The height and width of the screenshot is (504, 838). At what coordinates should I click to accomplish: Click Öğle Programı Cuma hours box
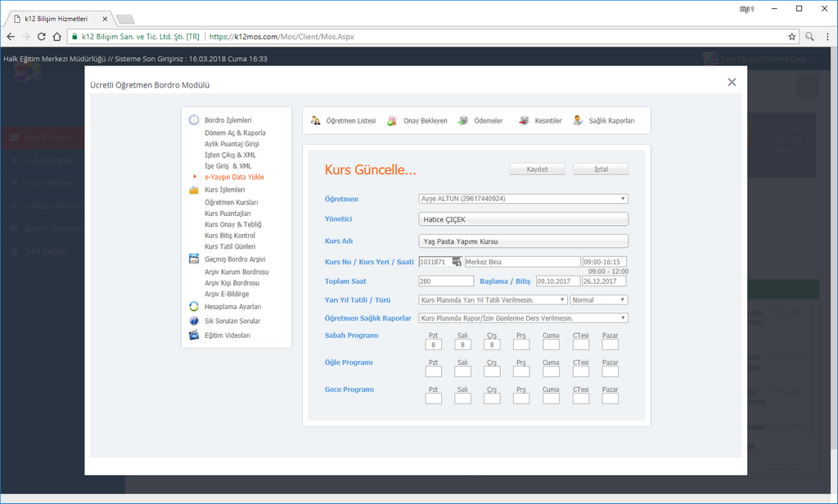(x=551, y=371)
